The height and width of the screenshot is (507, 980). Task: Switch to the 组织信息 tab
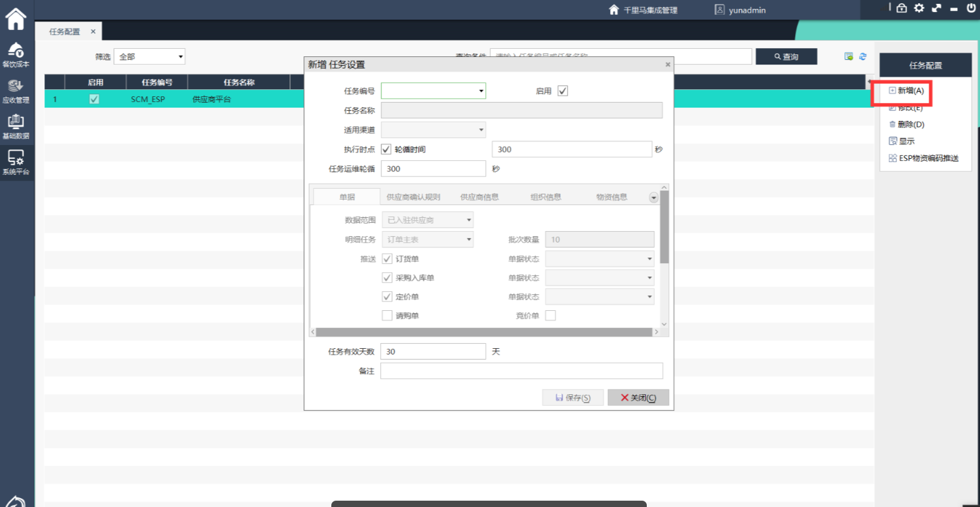pyautogui.click(x=545, y=197)
